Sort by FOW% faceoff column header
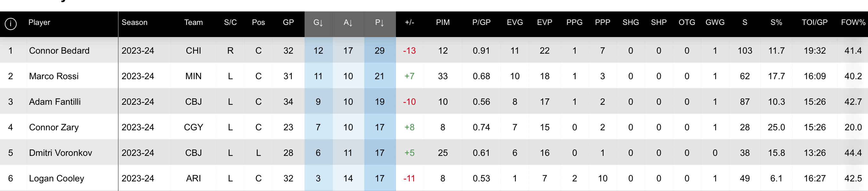Screen dimensions: 868x191 click(853, 22)
